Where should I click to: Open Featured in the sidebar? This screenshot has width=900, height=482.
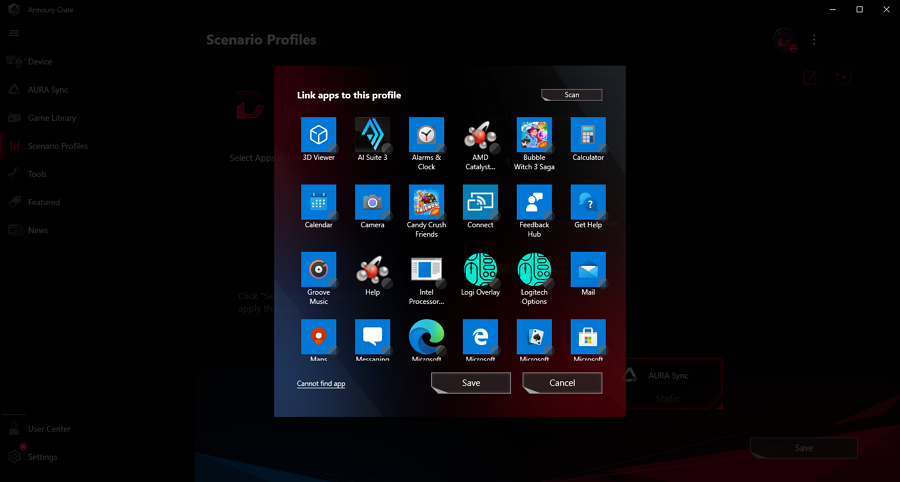(44, 202)
